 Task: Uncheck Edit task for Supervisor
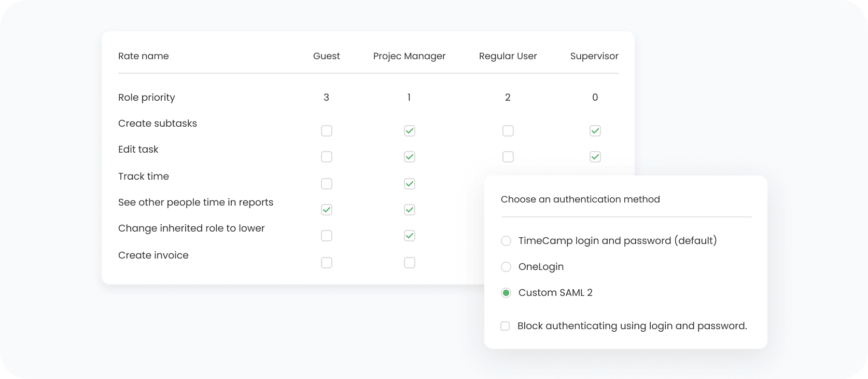595,157
